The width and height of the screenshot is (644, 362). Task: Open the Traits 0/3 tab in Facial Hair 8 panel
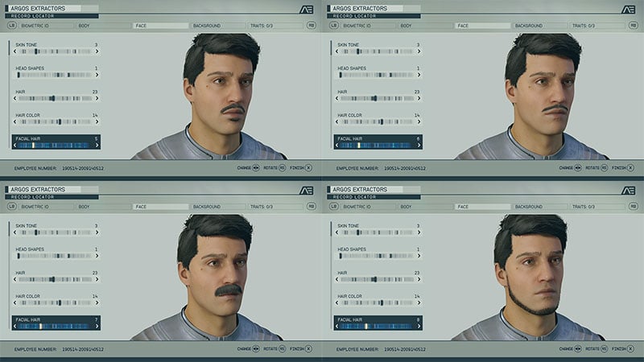coord(597,207)
